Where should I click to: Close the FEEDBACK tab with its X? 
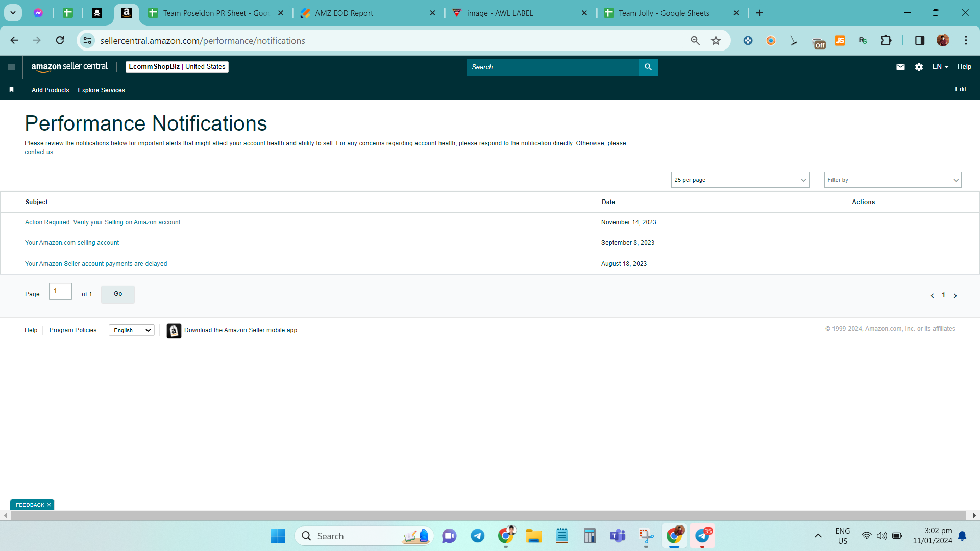click(x=49, y=505)
